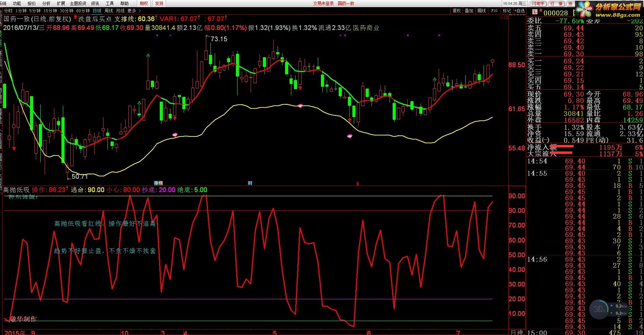Viewport: 644px width, 335px height.
Task: Click the 买一 price 69.24
Action: (574, 61)
